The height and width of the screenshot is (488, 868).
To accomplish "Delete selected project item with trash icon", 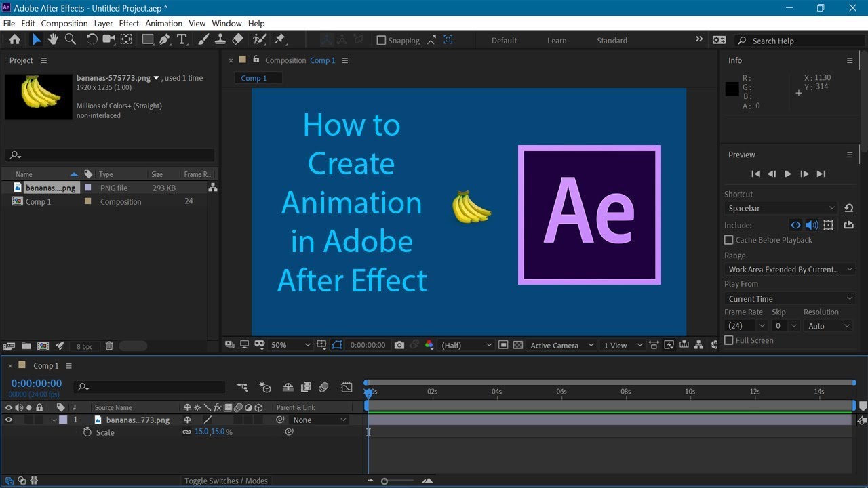I will (x=108, y=346).
